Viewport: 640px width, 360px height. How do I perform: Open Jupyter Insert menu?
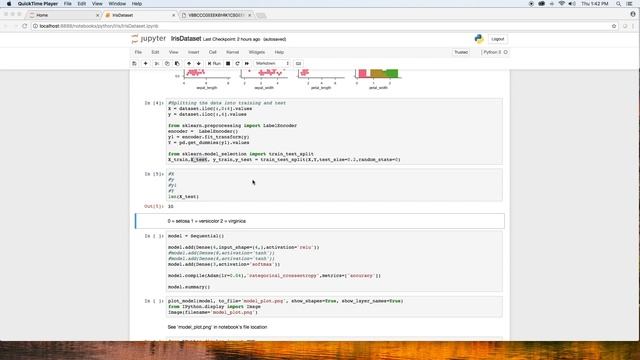(193, 52)
